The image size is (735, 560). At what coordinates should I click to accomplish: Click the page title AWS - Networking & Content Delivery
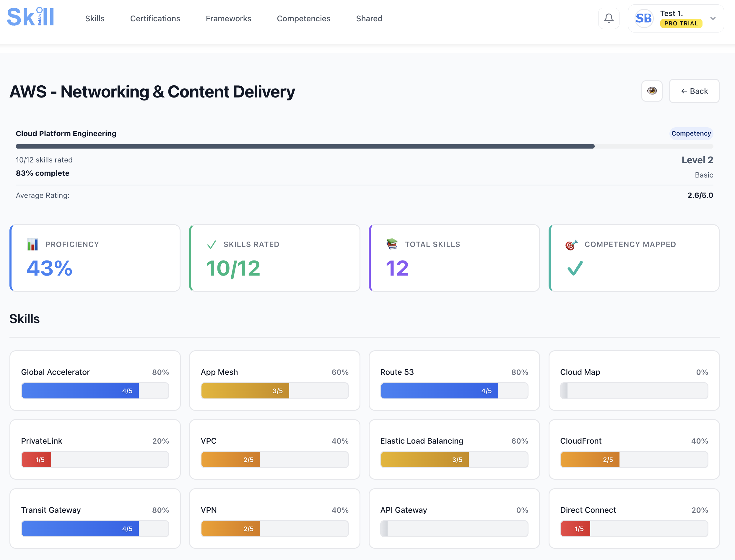point(152,92)
